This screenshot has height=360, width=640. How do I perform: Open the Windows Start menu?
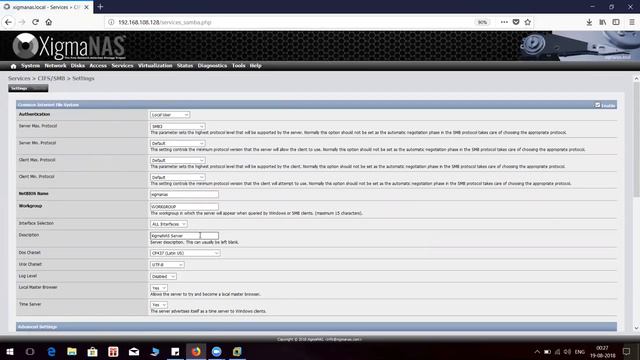10,351
